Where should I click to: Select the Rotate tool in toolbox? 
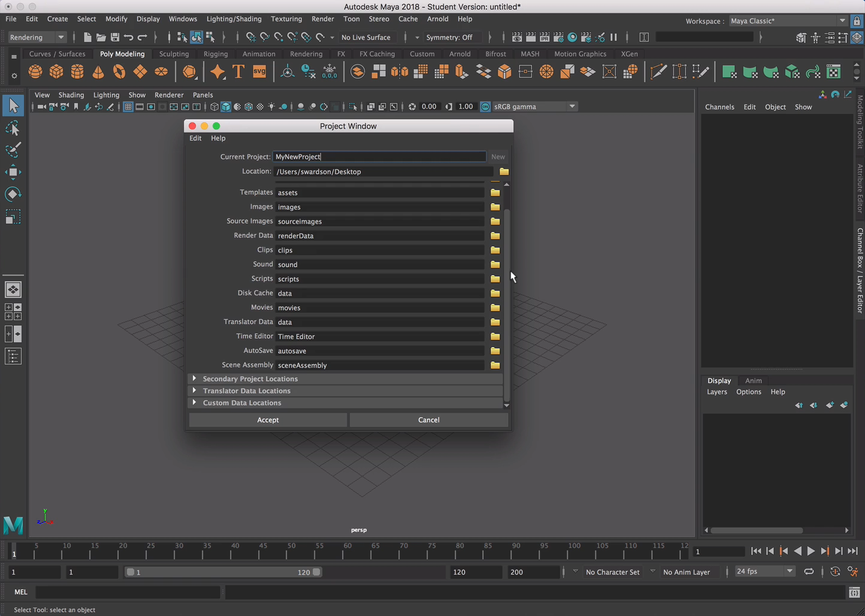tap(13, 194)
